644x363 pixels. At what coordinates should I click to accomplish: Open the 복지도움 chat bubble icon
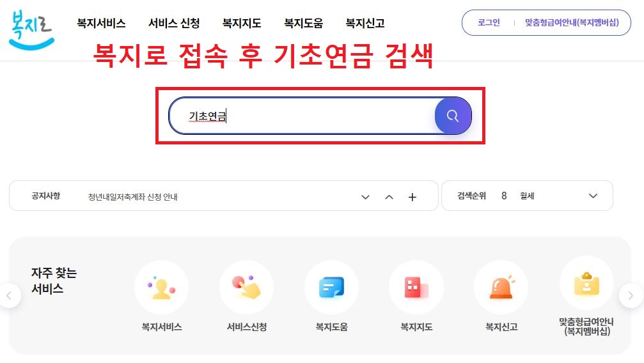point(331,288)
